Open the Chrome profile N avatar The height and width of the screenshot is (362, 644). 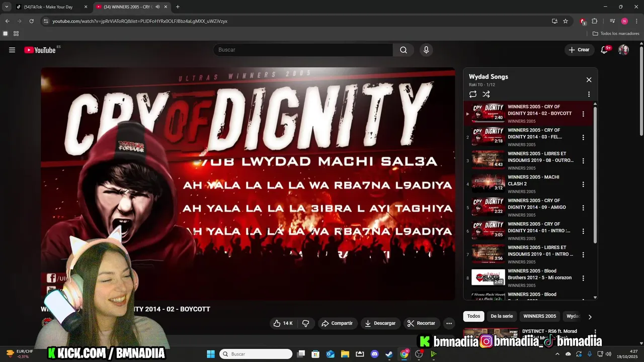[624, 21]
